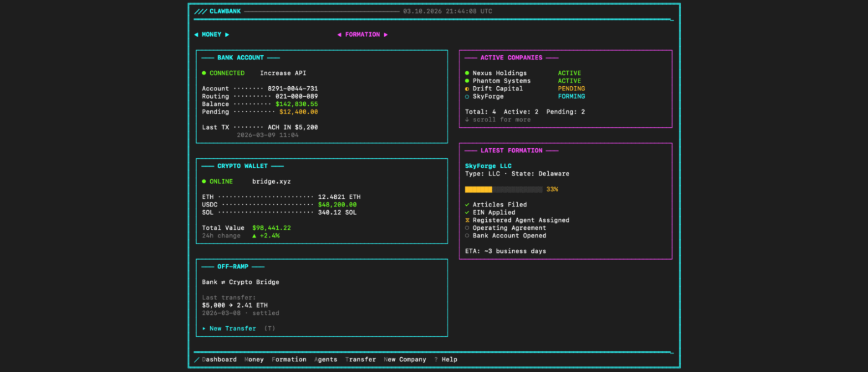The image size is (868, 372).
Task: Click the pending amount $12,400.00
Action: 298,112
